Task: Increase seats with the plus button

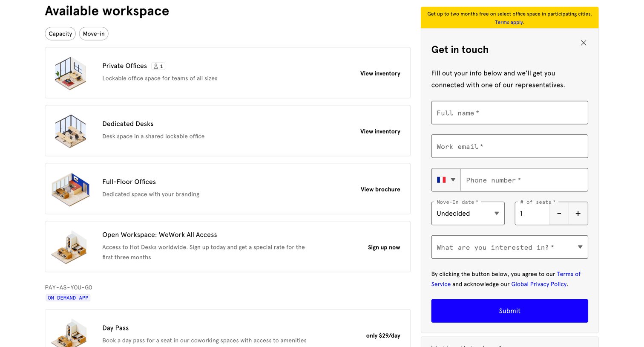Action: pos(578,214)
